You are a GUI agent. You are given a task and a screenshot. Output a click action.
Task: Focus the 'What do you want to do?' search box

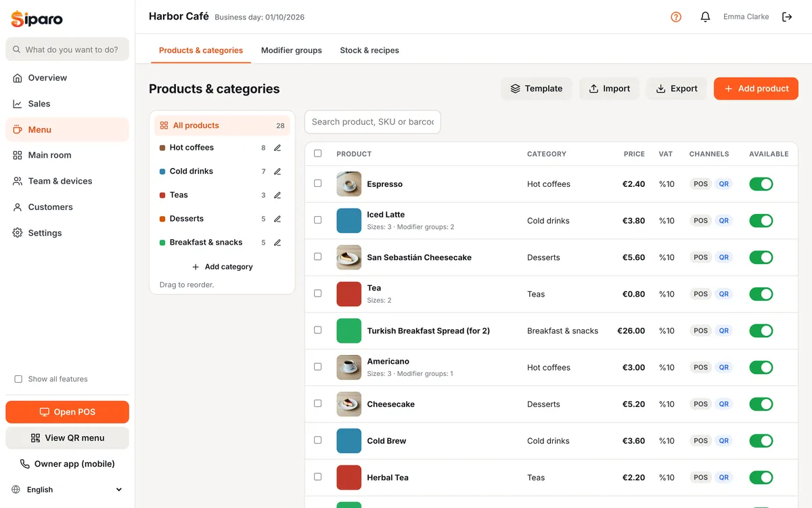click(x=67, y=49)
